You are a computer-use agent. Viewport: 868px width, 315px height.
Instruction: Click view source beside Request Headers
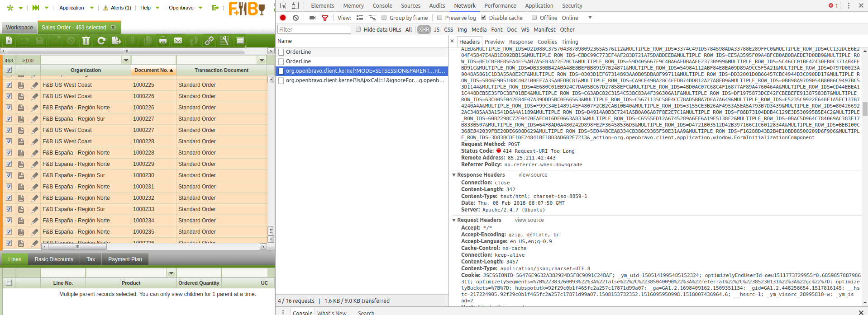(x=529, y=220)
